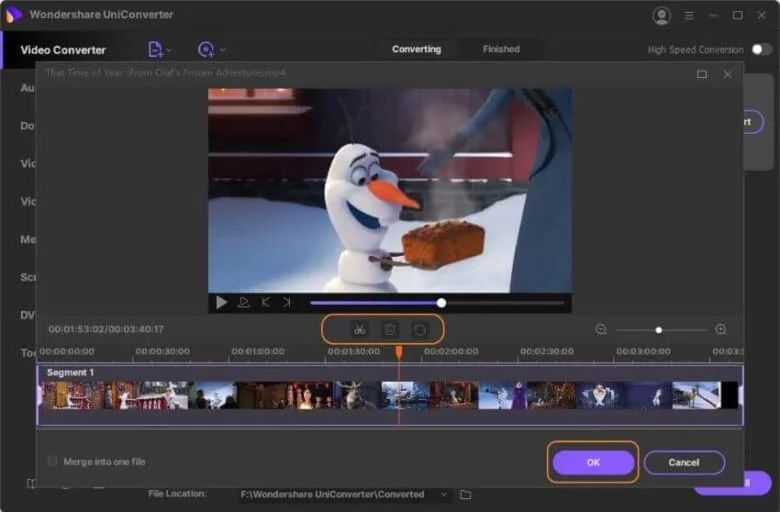Open the add files dropdown arrow
Viewport: 780px width, 512px height.
click(x=168, y=50)
